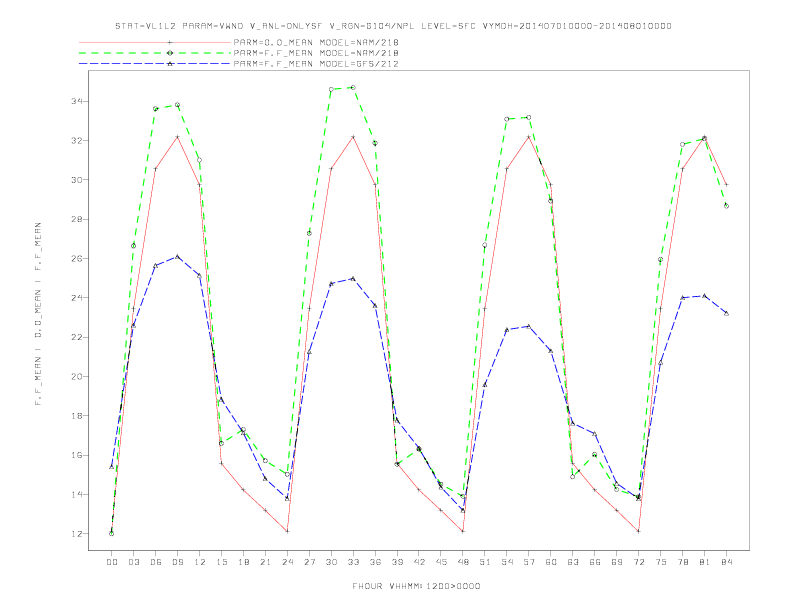Click x-axis tick label 03
The width and height of the screenshot is (792, 612).
click(133, 562)
